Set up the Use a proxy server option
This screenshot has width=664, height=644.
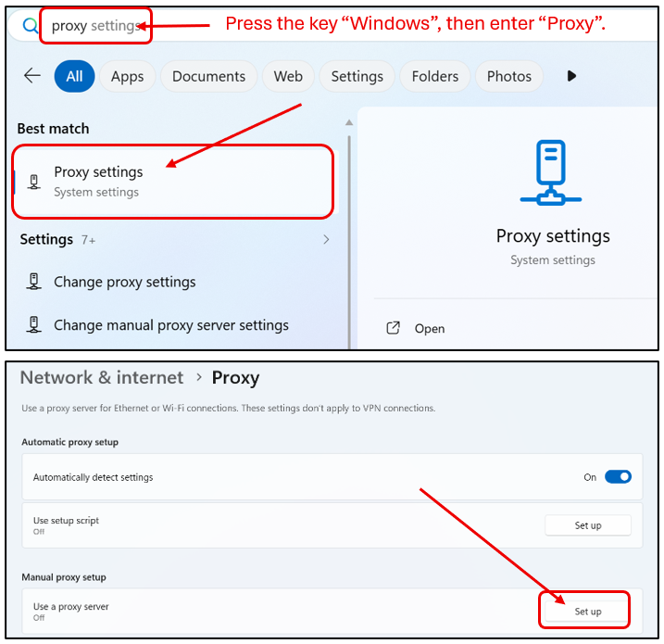588,612
